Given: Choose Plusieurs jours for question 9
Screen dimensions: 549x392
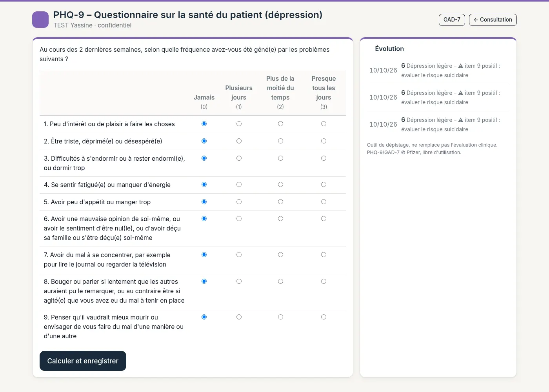Looking at the screenshot, I should pyautogui.click(x=239, y=317).
